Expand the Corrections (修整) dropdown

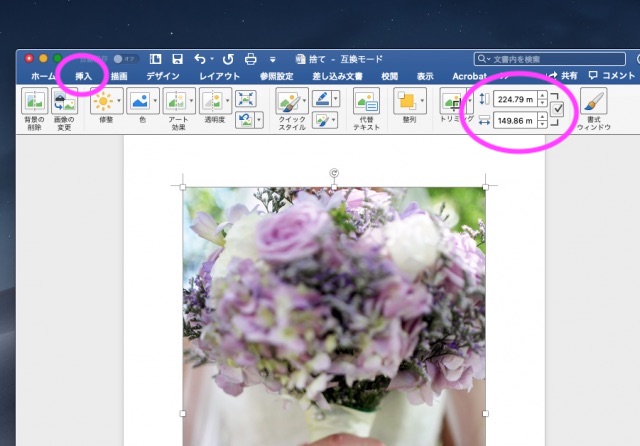click(118, 100)
